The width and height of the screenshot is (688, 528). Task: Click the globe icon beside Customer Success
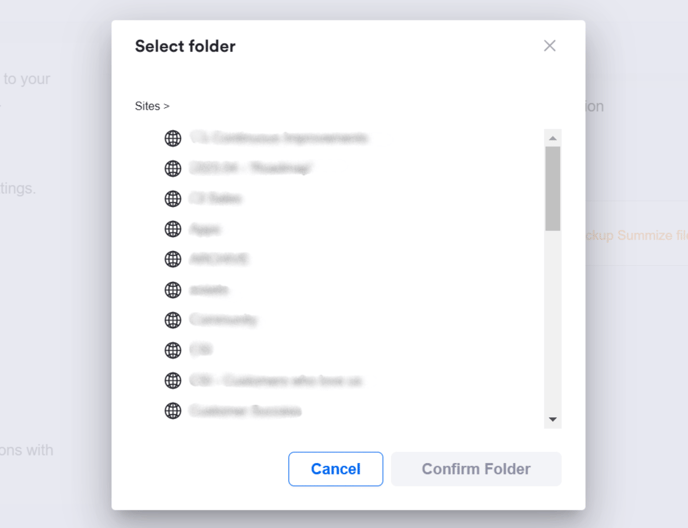173,411
